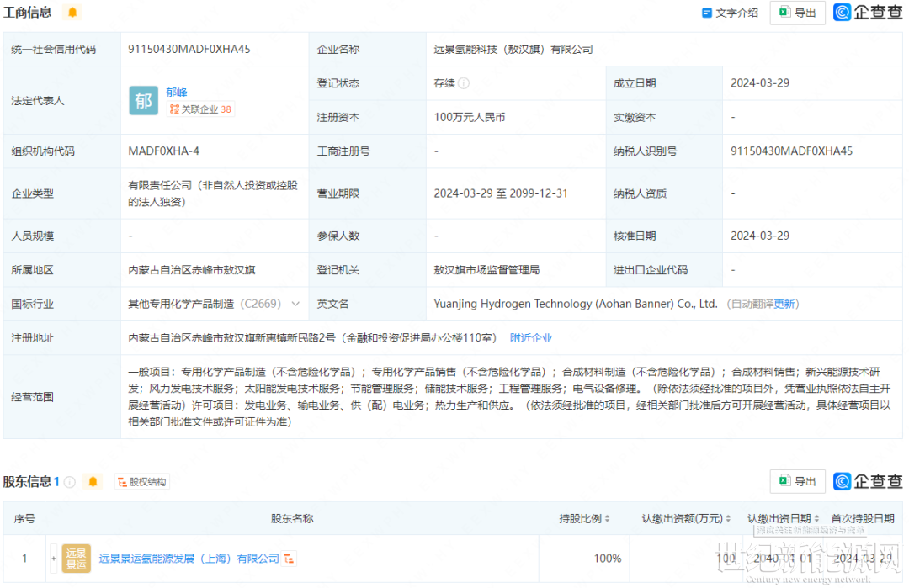Open legal representative 郁峰 link
The height and width of the screenshot is (588, 909).
tap(177, 92)
